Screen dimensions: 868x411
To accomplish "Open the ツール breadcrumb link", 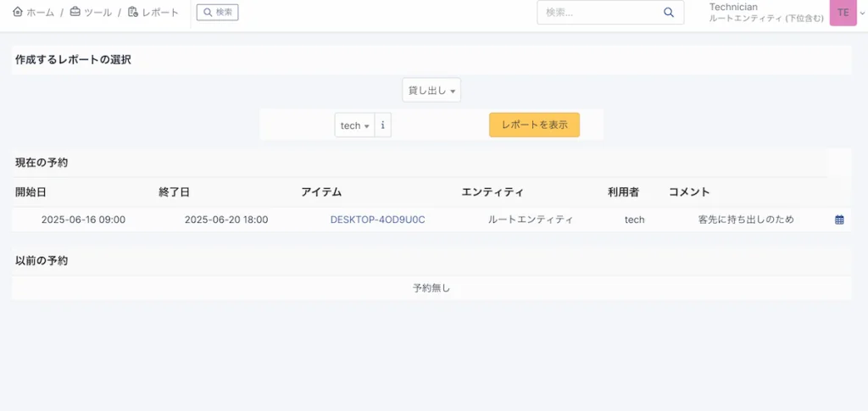I will pos(91,12).
